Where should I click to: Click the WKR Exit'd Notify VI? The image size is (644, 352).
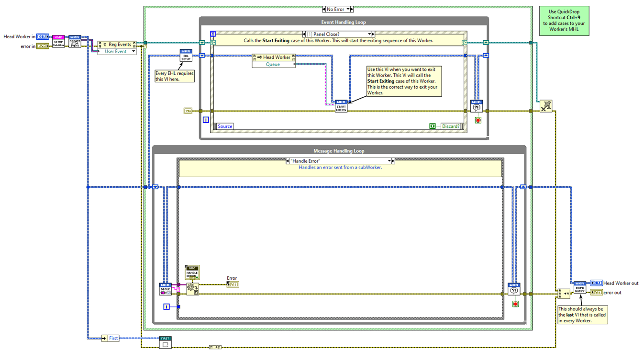coord(580,287)
